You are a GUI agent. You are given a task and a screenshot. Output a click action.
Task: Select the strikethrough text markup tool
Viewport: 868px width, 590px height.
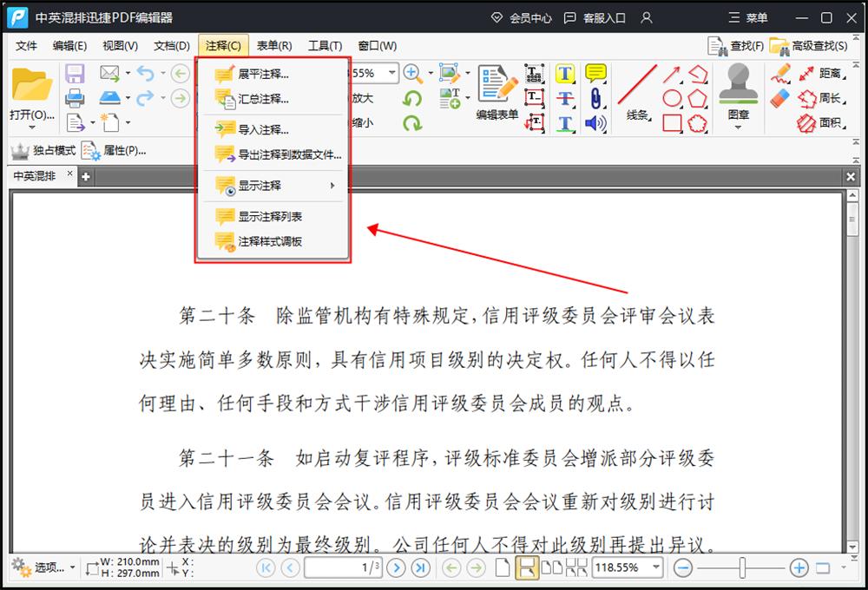pos(565,98)
